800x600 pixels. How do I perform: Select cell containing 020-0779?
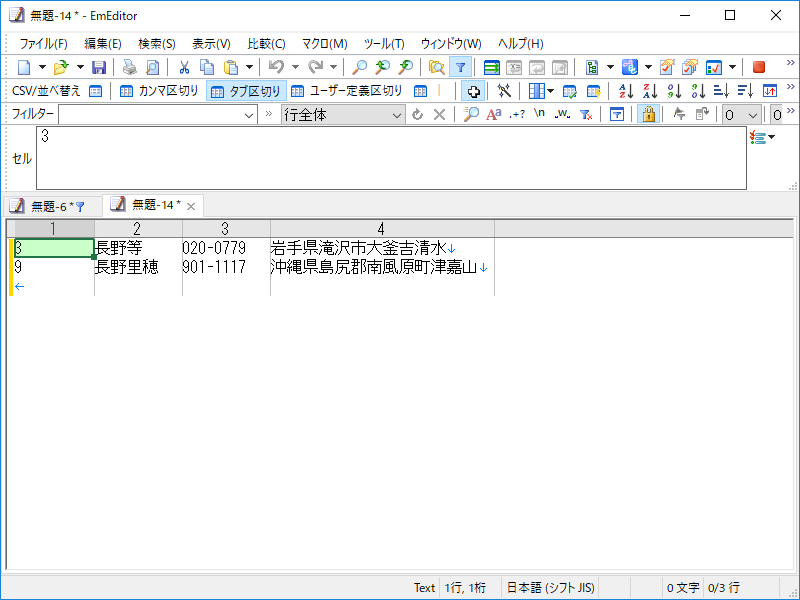pyautogui.click(x=226, y=248)
